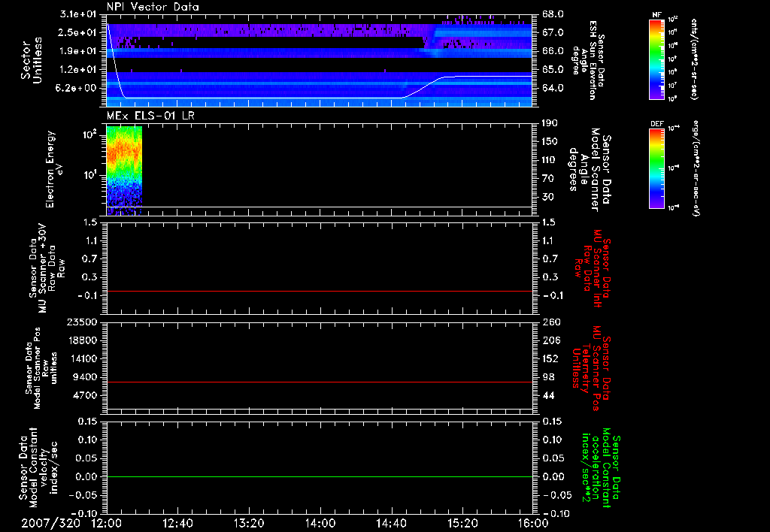This screenshot has width=770, height=532.
Task: Click the '1.2e+01' sector tick label
Action: tap(78, 70)
